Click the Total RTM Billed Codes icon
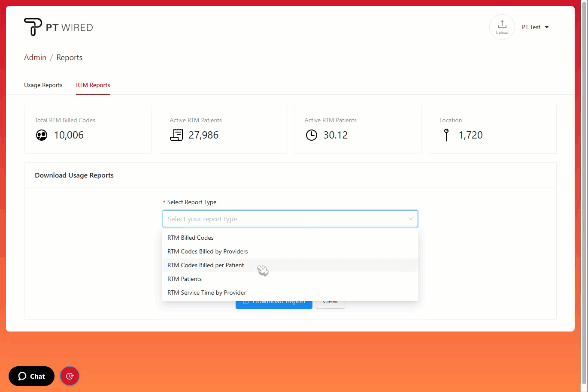Image resolution: width=588 pixels, height=392 pixels. tap(42, 136)
